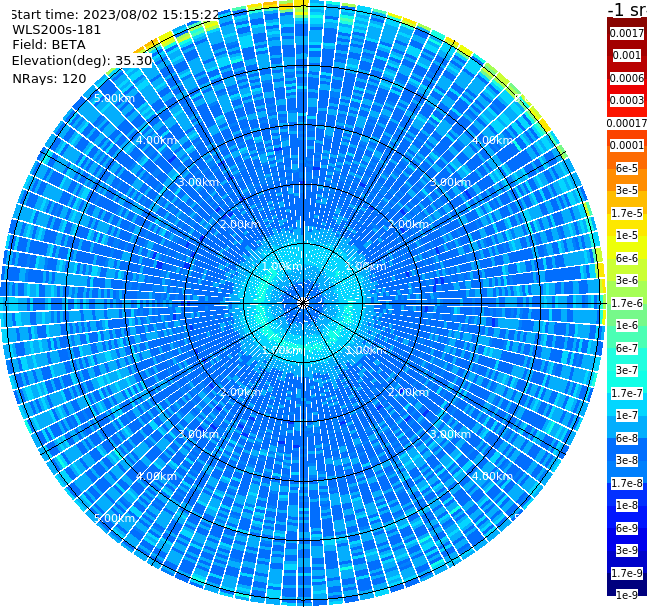The height and width of the screenshot is (607, 647).
Task: Pick the 6e-6 colorbar value
Action: point(627,258)
